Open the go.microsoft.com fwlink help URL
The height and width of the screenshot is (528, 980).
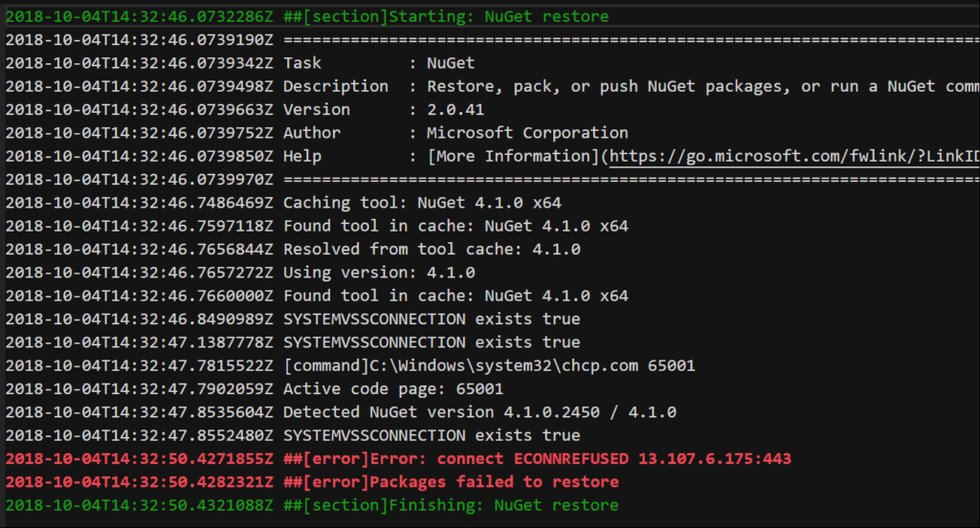point(794,156)
